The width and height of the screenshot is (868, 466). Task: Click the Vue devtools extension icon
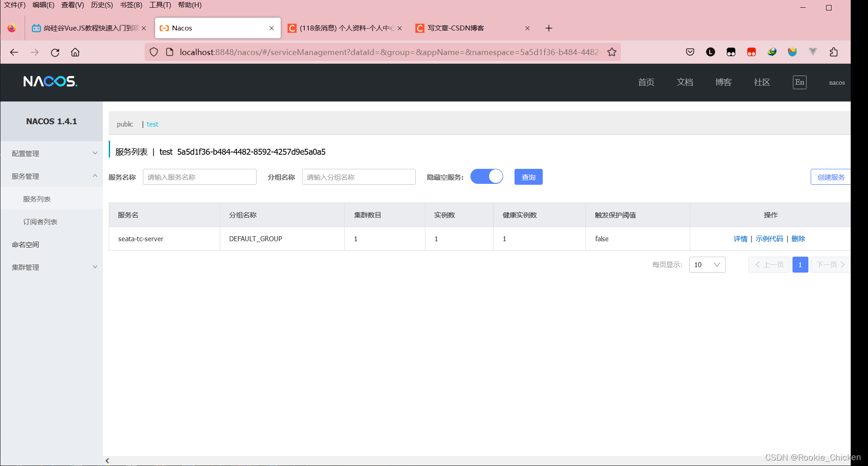[x=813, y=52]
